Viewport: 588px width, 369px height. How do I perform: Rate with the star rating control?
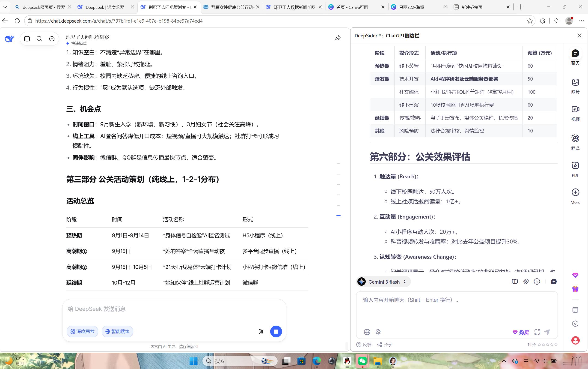click(x=548, y=345)
